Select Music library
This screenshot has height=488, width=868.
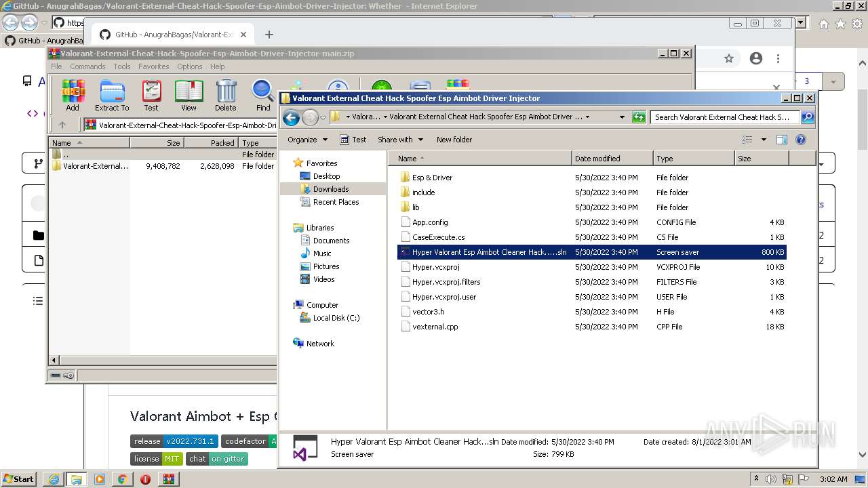tap(322, 253)
